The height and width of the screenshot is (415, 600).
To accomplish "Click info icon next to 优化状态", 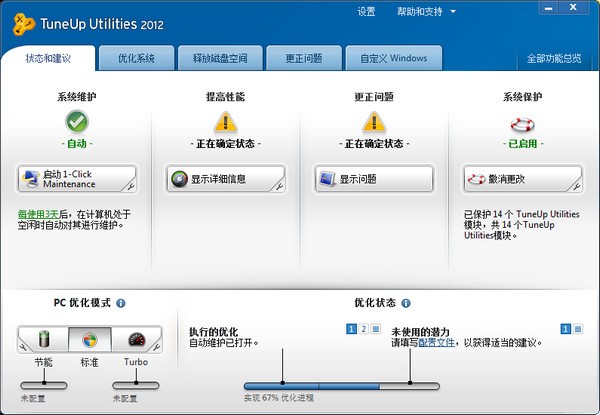I will [x=406, y=303].
